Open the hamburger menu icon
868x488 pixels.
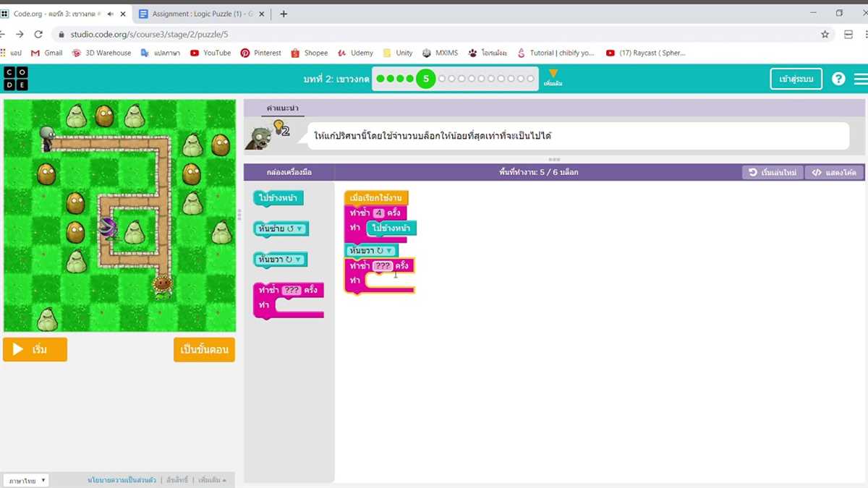tap(860, 79)
